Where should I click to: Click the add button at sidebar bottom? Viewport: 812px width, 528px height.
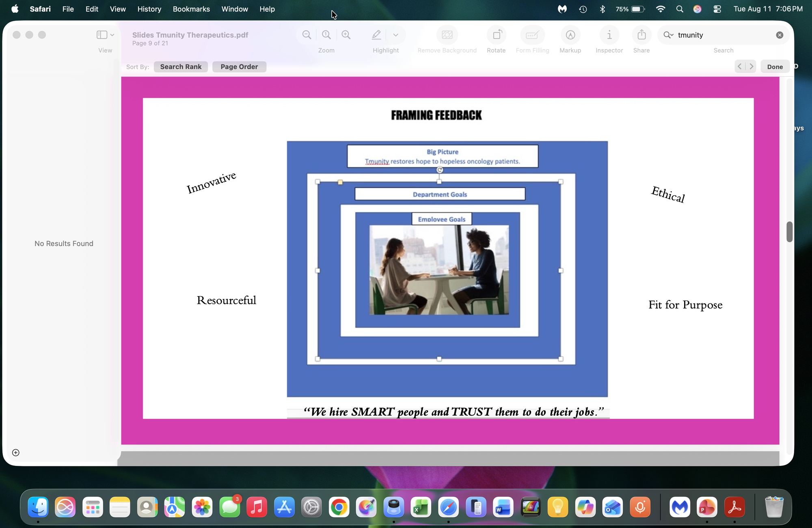[16, 452]
